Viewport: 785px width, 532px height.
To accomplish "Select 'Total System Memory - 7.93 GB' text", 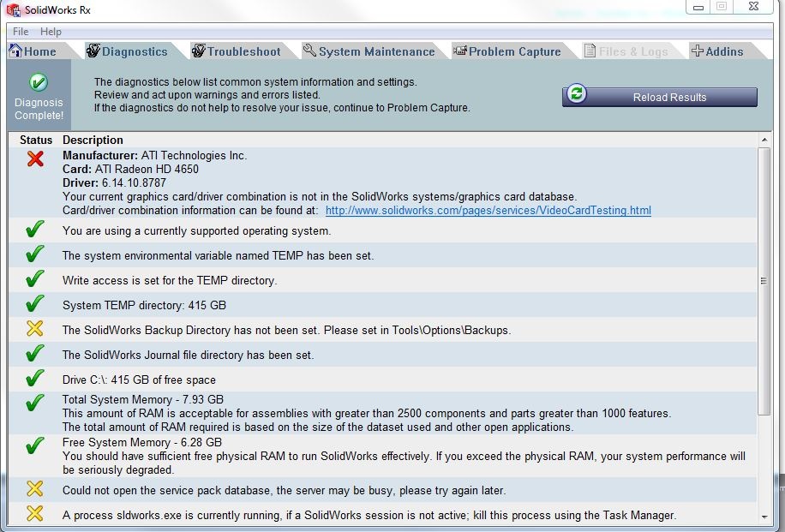I will tap(142, 399).
